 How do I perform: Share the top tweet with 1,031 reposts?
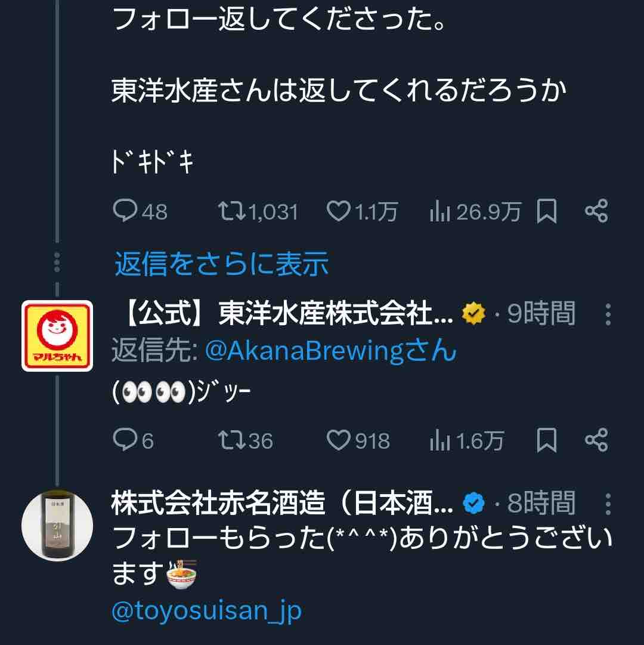pos(596,211)
